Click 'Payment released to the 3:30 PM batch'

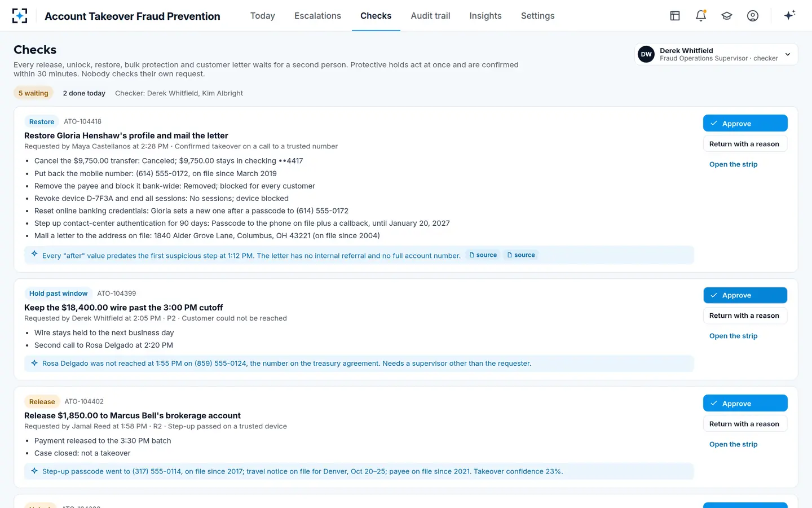pos(103,440)
